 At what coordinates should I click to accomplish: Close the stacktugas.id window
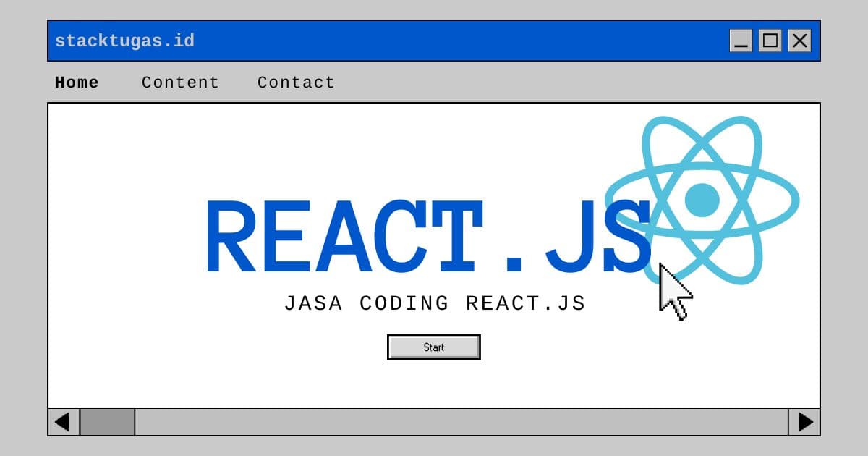pos(799,41)
